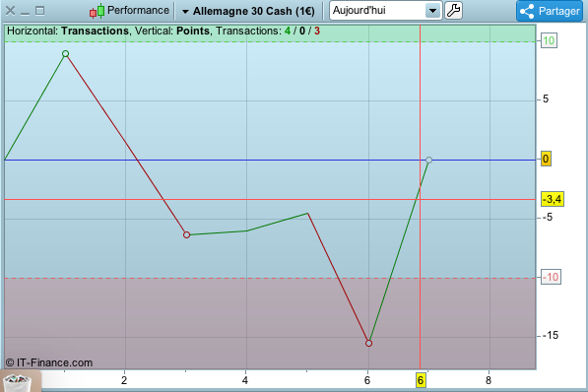Click the -5 vertical axis label
The image size is (588, 392).
tap(548, 218)
